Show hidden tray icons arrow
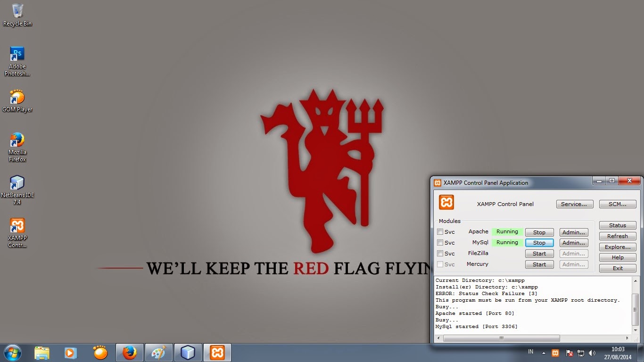 coord(544,353)
